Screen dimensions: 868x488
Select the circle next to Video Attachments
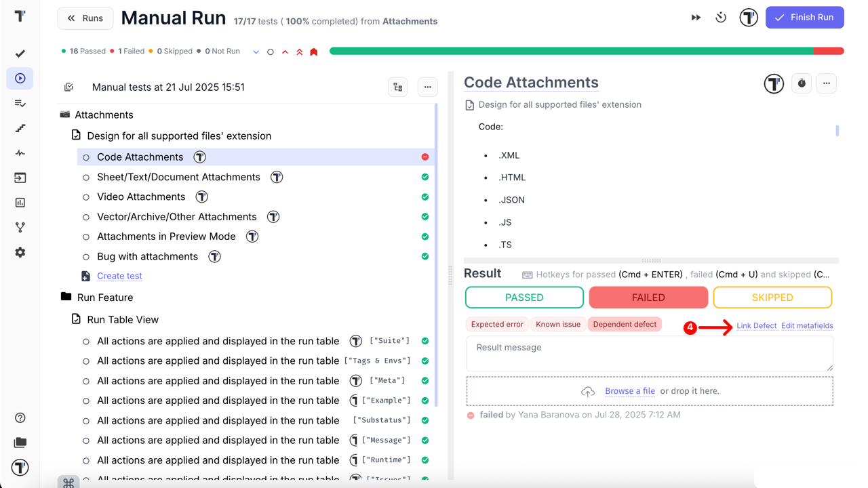point(86,197)
